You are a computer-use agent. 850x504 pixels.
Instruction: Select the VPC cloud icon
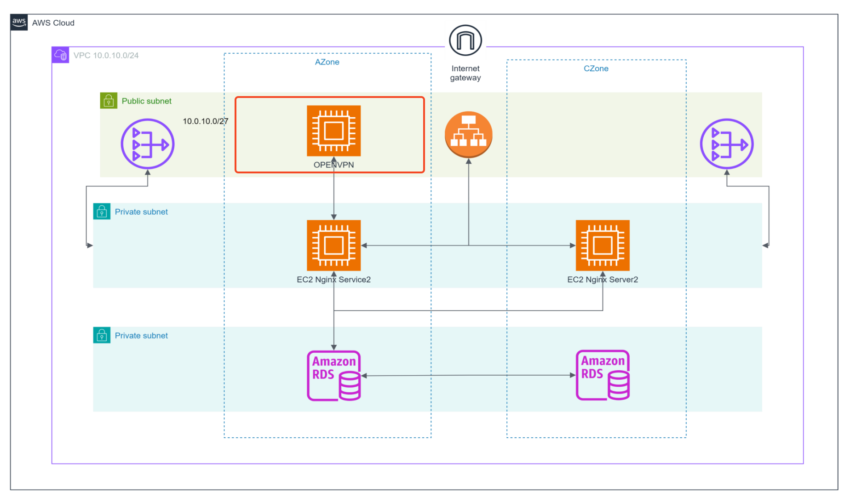tap(60, 55)
